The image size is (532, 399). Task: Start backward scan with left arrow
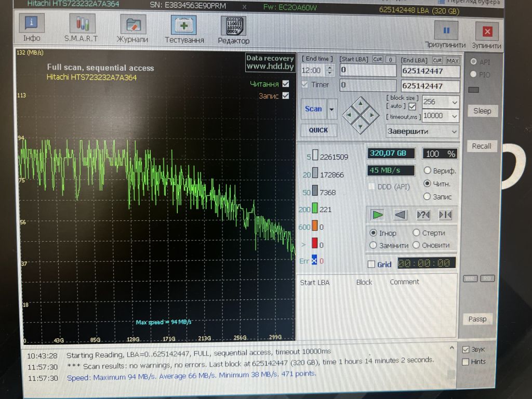pyautogui.click(x=401, y=215)
